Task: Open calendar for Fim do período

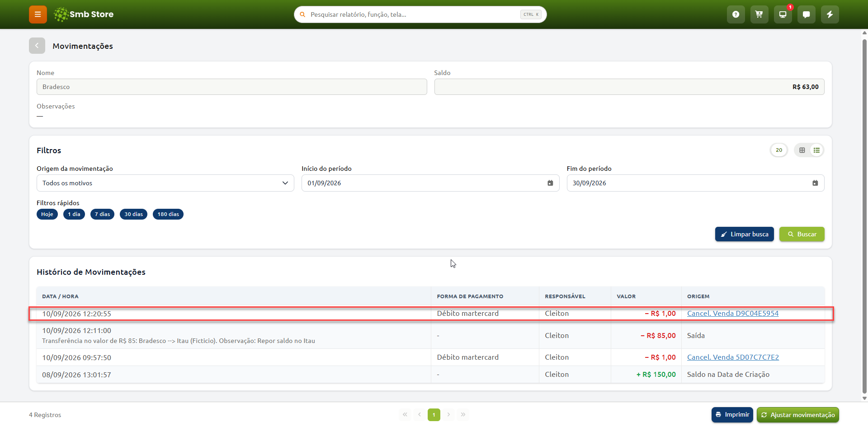Action: tap(815, 183)
